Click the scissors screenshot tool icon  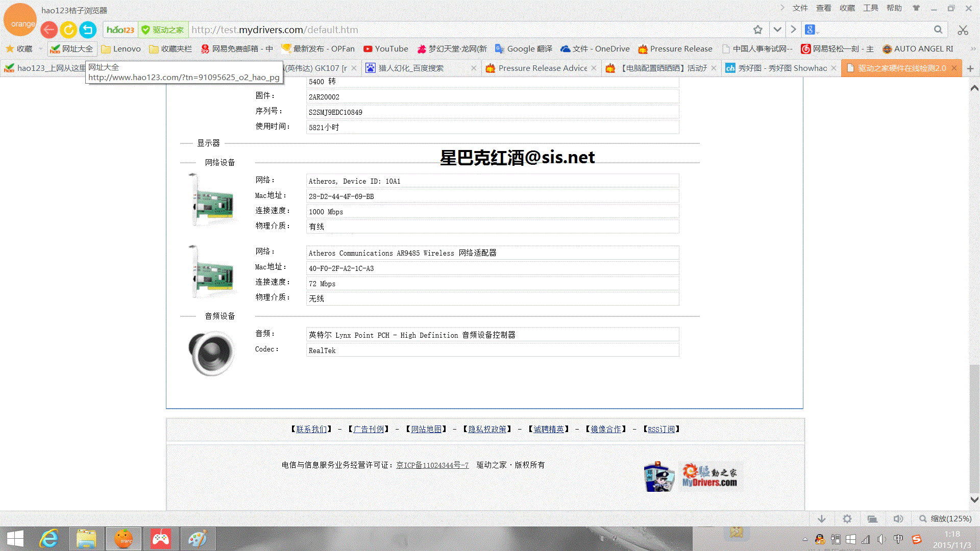[x=963, y=31]
